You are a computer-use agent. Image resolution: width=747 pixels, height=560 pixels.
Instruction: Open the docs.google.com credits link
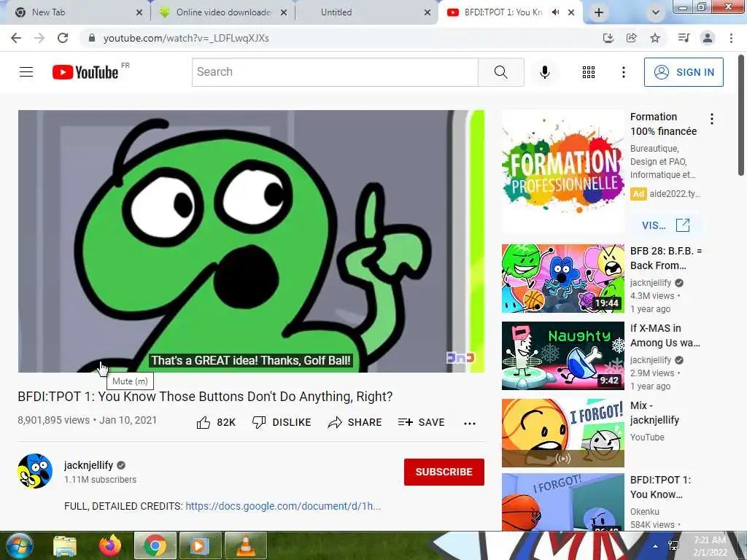pos(283,506)
